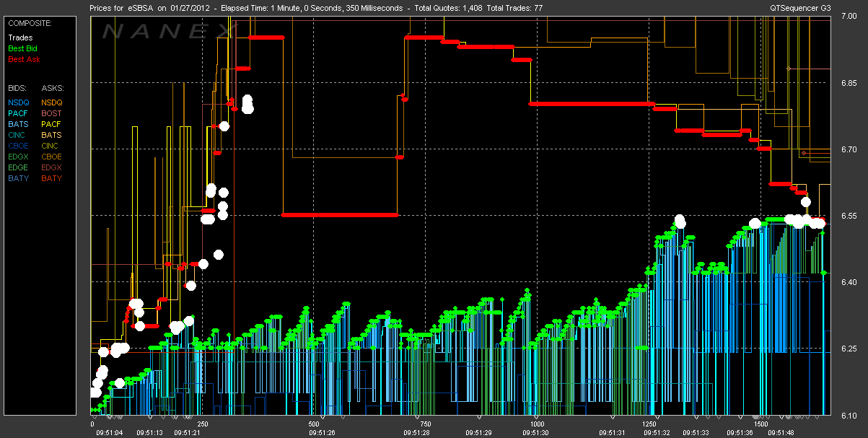Click the 09:51:28 timestamp label

pyautogui.click(x=418, y=433)
